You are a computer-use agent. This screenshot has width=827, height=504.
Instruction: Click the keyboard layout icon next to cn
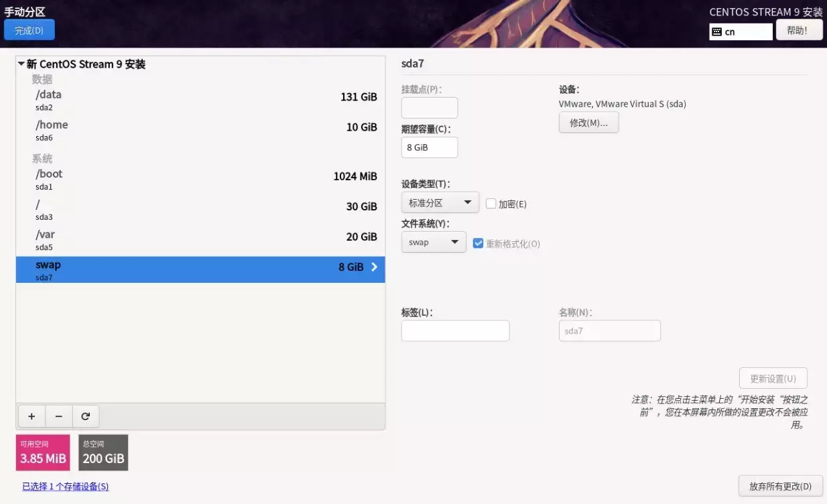716,31
